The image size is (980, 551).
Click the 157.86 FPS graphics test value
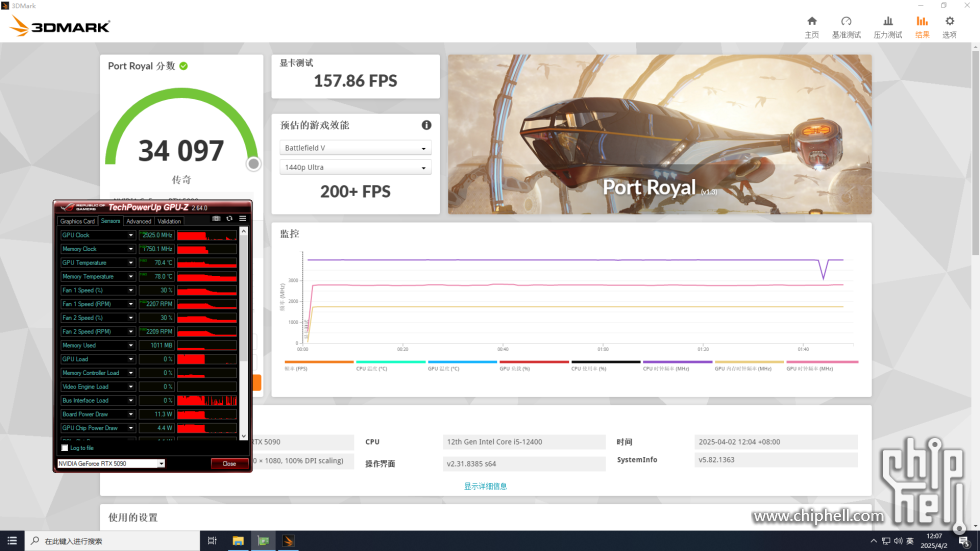point(355,81)
